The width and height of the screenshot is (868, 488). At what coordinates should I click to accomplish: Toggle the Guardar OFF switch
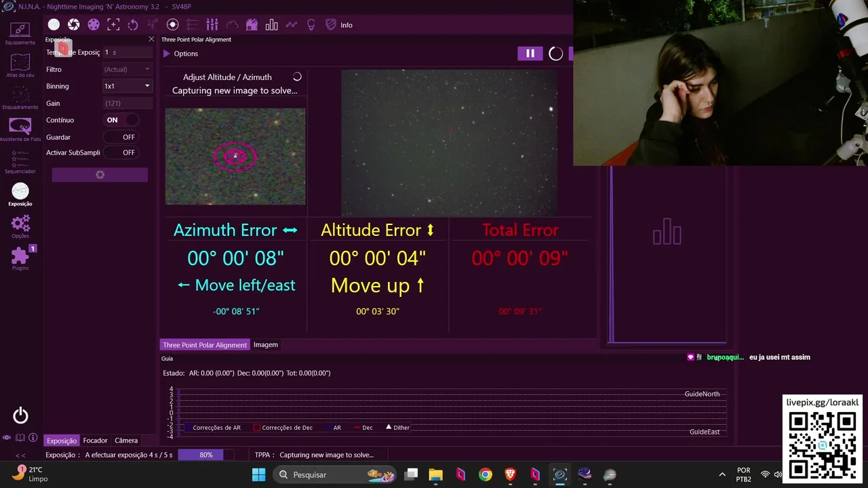[121, 137]
